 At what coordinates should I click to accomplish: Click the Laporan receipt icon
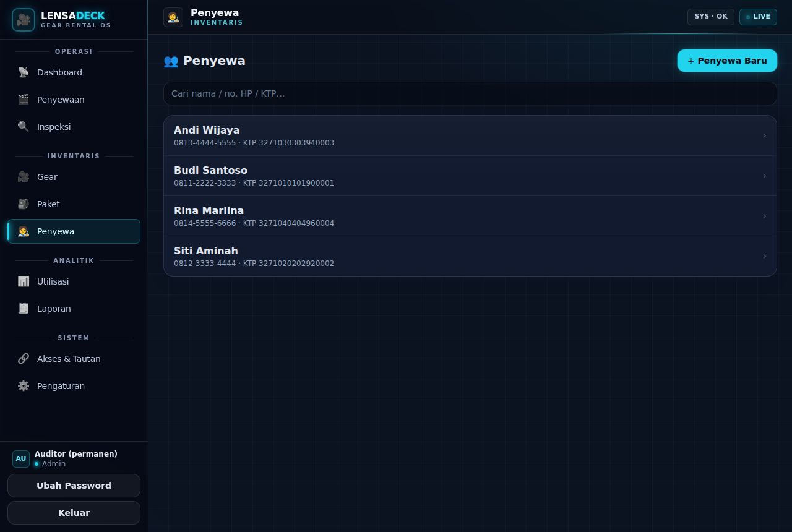coord(24,309)
